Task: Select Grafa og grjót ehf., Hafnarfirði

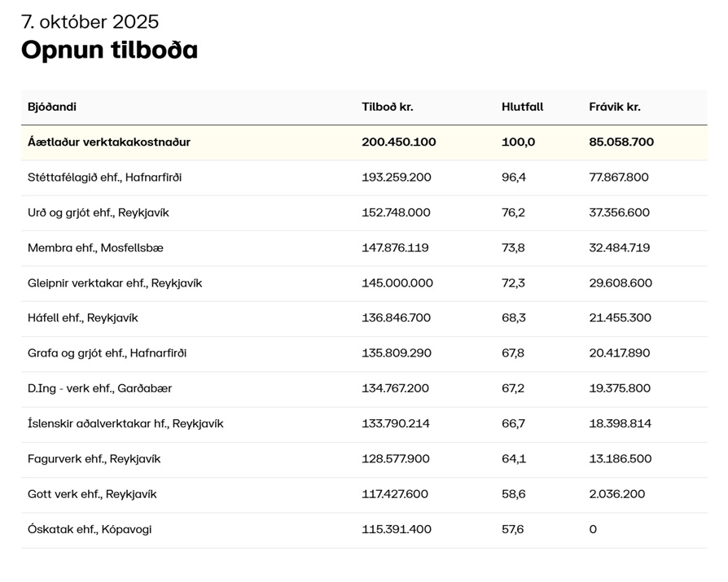Action: tap(107, 353)
